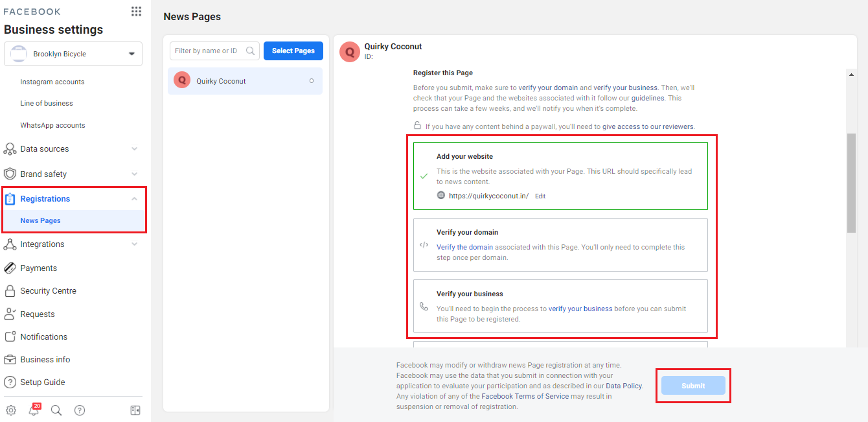
Task: Open the Data Policy link
Action: point(624,386)
